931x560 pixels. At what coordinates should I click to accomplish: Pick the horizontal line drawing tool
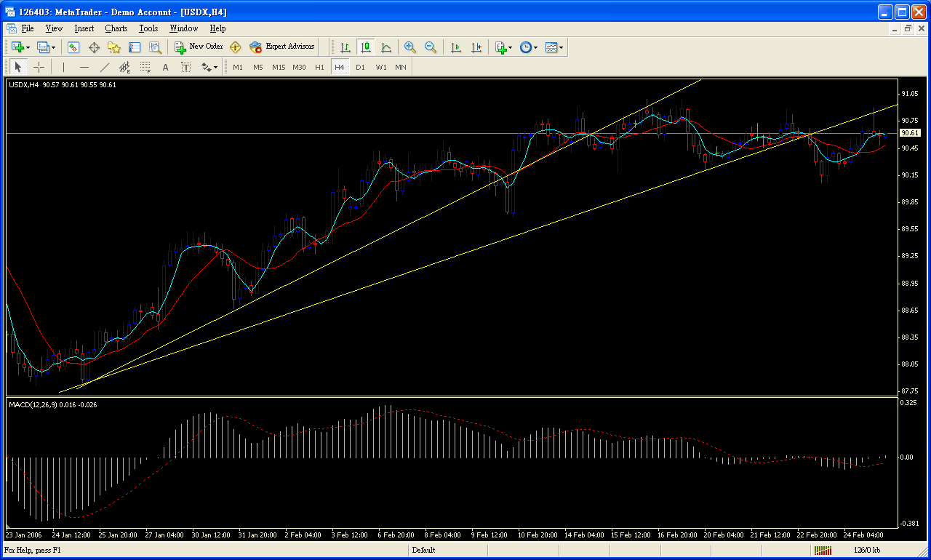click(x=84, y=67)
